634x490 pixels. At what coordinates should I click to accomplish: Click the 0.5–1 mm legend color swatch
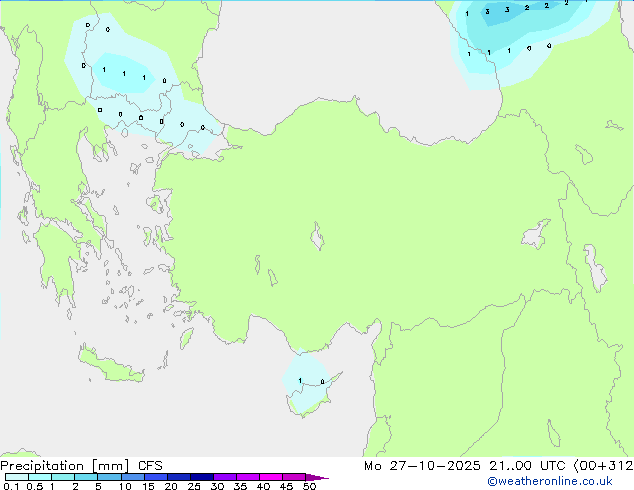pos(40,477)
